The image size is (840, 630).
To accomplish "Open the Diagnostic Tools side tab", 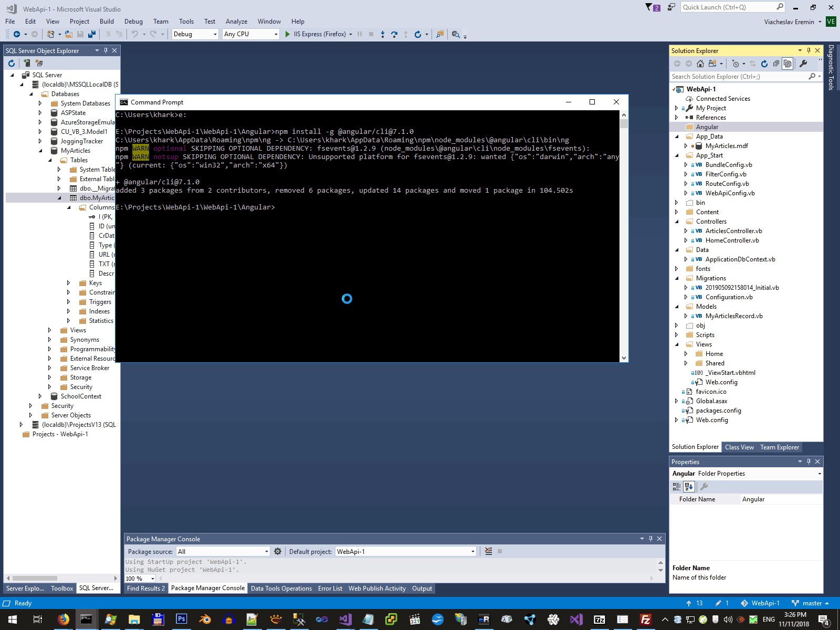I will (831, 67).
